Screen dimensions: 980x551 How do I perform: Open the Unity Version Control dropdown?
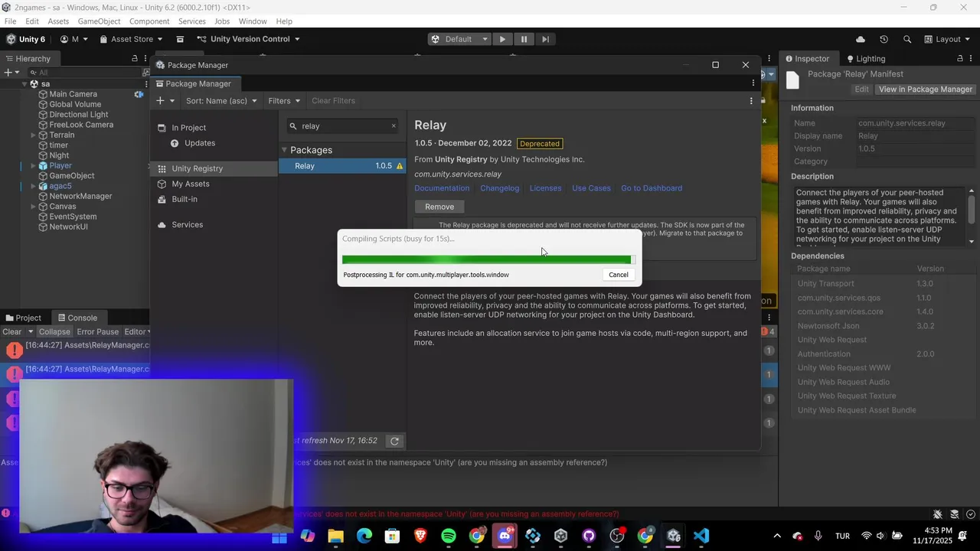248,39
